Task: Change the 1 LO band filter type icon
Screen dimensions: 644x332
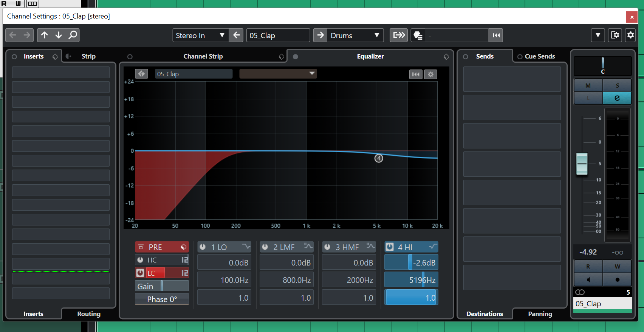Action: point(246,247)
